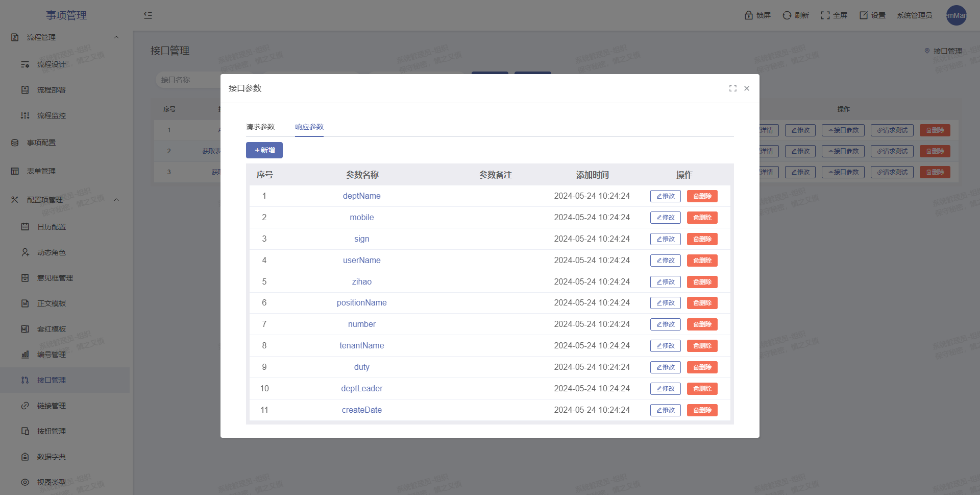980x495 pixels.
Task: Click the lock screen icon in the header
Action: coord(749,15)
